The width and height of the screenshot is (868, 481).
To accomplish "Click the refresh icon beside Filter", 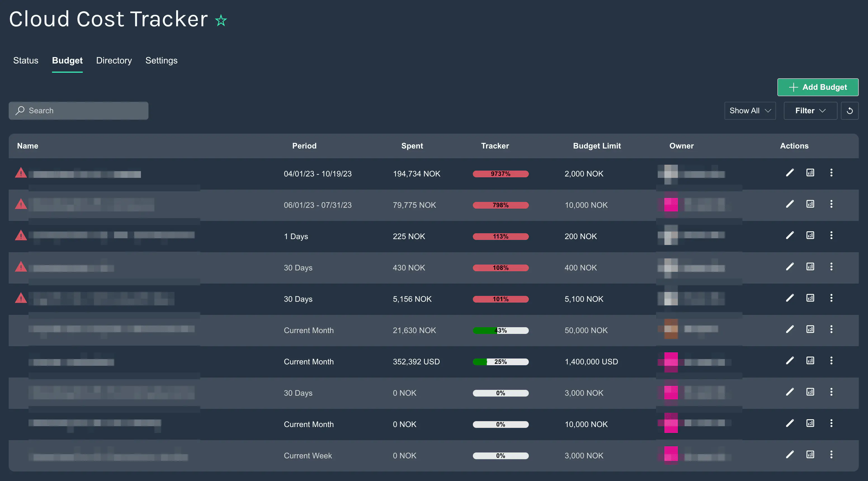I will click(850, 110).
